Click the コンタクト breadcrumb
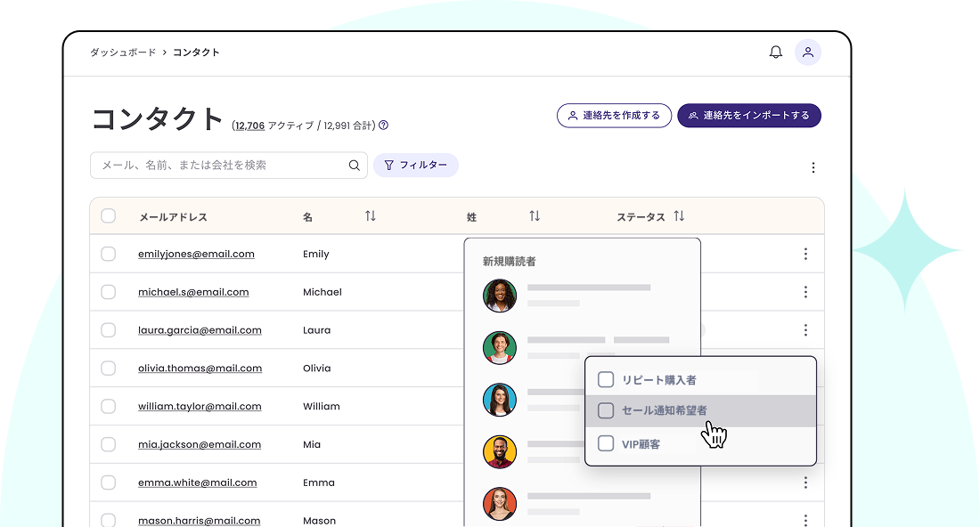Viewport: 980px width, 527px height. [196, 53]
